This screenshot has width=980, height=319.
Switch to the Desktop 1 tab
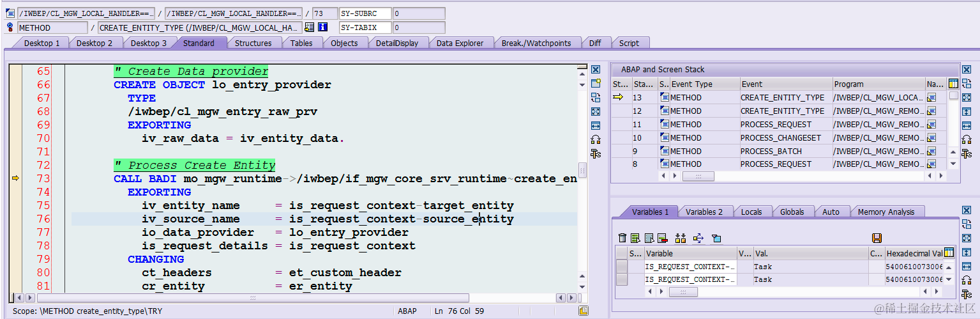[41, 43]
